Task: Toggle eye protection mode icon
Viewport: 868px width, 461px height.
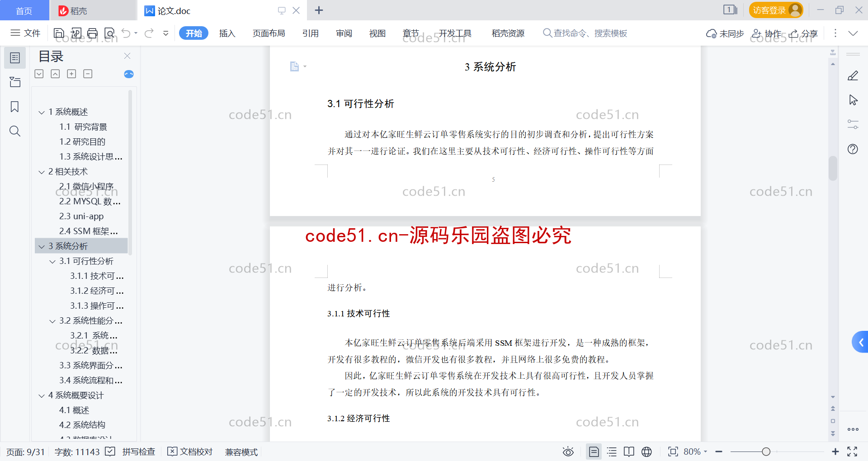Action: pyautogui.click(x=568, y=452)
